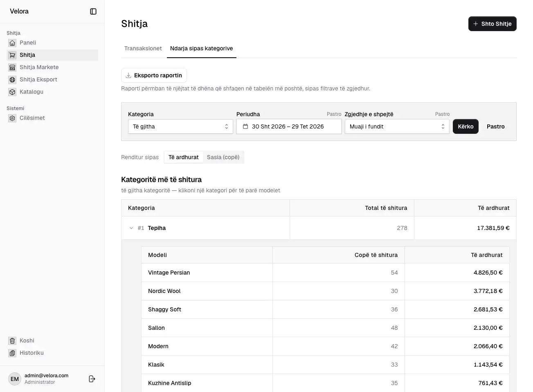The image size is (533, 392).
Task: Open Historiku icon in sidebar
Action: [12, 353]
